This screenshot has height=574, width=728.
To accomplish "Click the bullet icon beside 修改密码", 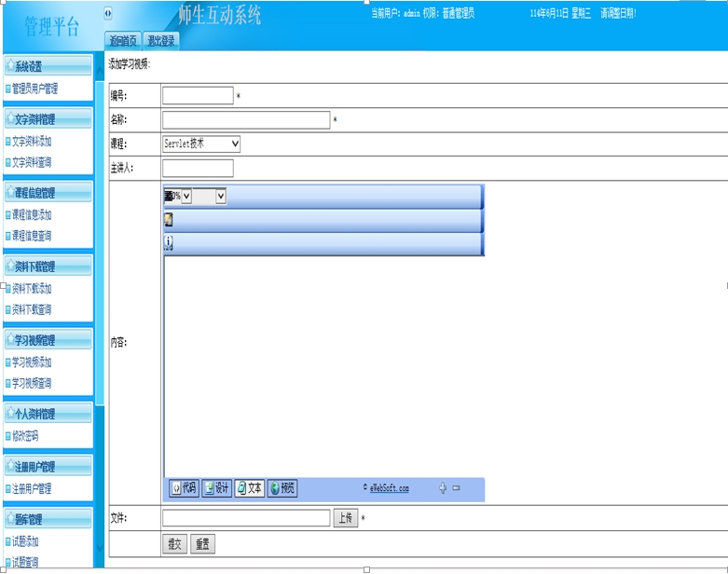I will point(7,436).
